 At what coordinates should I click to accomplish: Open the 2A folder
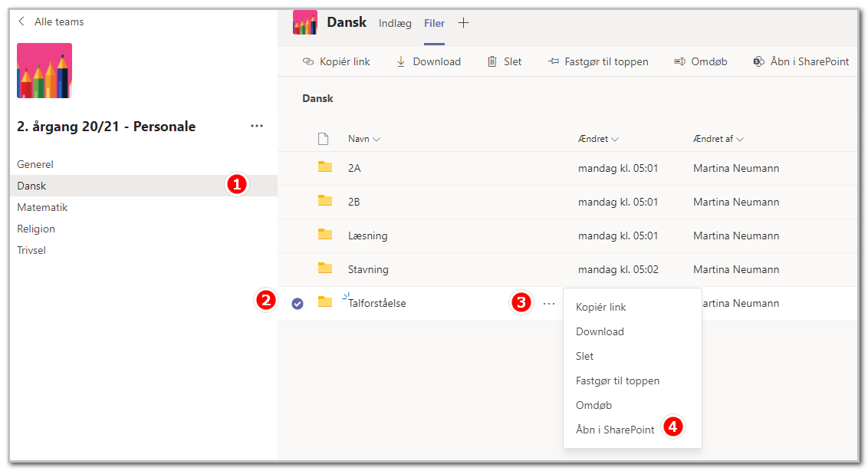[x=354, y=168]
